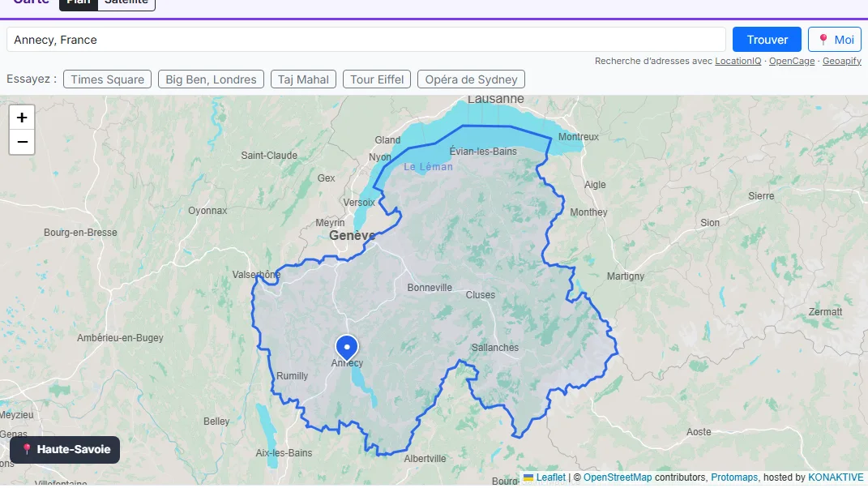Try the Taj Mahal suggestion
Screen dimensions: 868x488
(x=303, y=79)
